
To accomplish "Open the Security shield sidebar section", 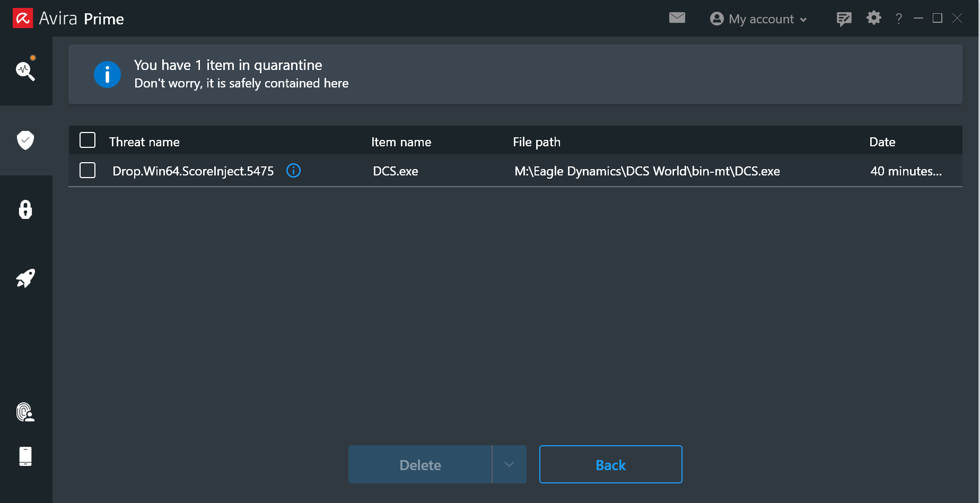I will click(25, 140).
